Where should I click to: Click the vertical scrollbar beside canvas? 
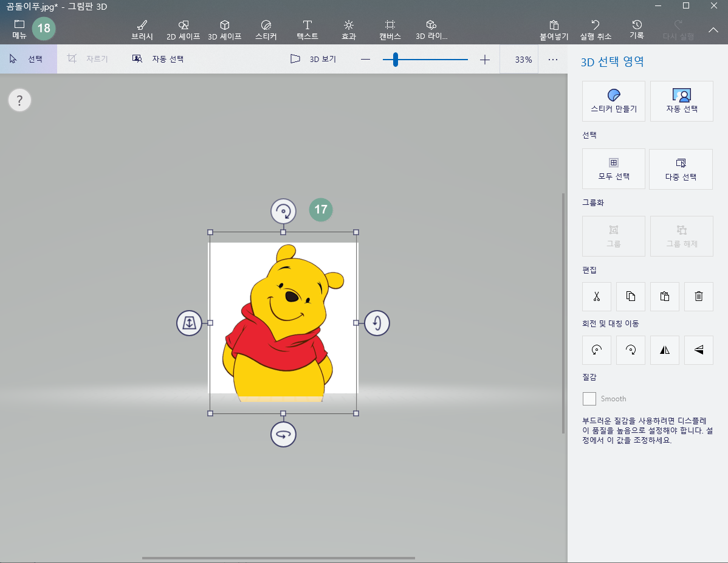pyautogui.click(x=563, y=314)
